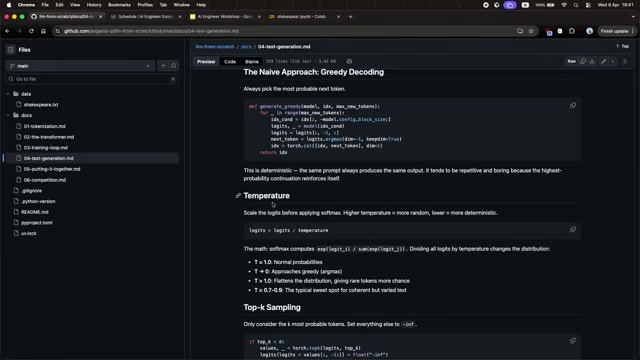Image resolution: width=640 pixels, height=360 pixels.
Task: Switch to Preview view
Action: (x=206, y=62)
